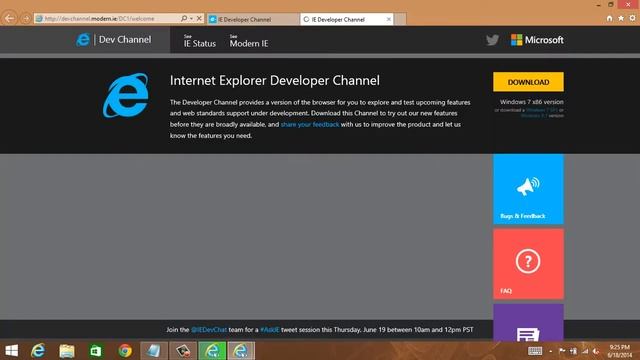Click the Microsoft logo in header
This screenshot has width=640, height=360.
click(x=537, y=40)
